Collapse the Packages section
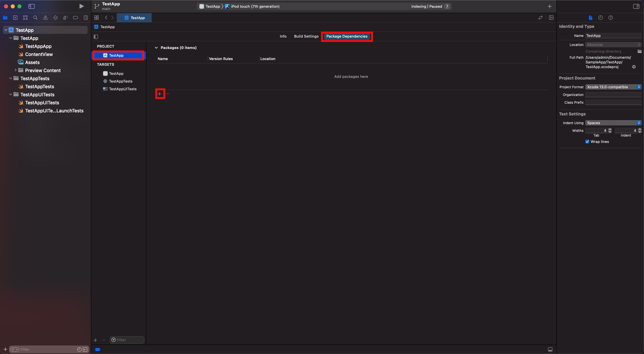This screenshot has height=354, width=644. (156, 48)
